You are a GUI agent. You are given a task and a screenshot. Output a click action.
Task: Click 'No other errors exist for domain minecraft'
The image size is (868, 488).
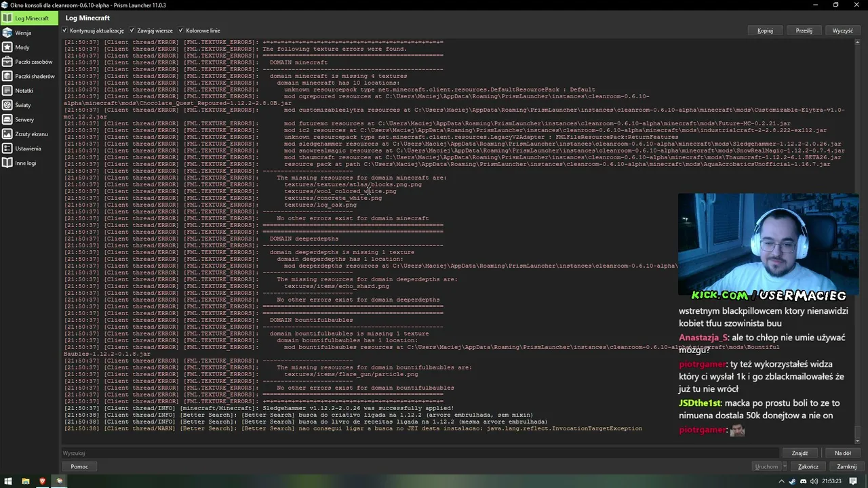click(353, 218)
